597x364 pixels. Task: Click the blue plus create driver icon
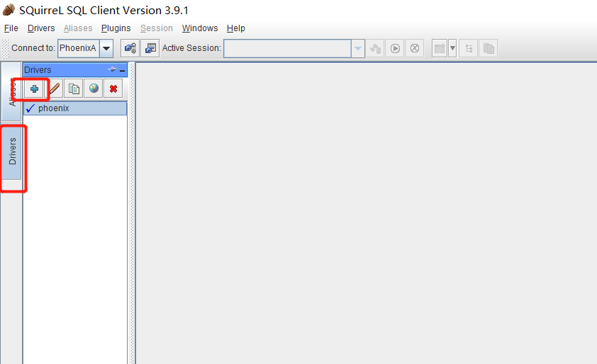pos(34,89)
